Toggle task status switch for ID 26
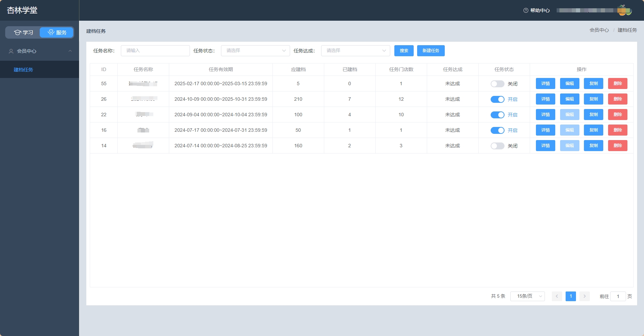644x336 pixels. 498,99
